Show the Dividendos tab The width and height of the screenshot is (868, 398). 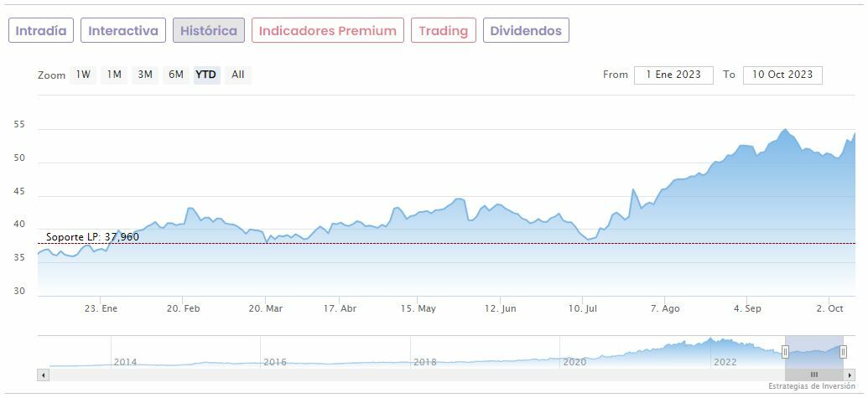(x=526, y=31)
